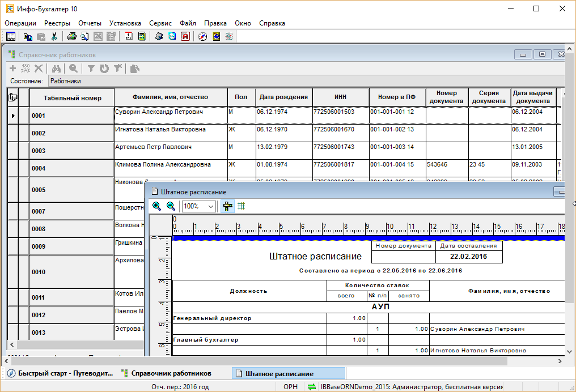
Task: Open the Окно menu
Action: [x=243, y=23]
